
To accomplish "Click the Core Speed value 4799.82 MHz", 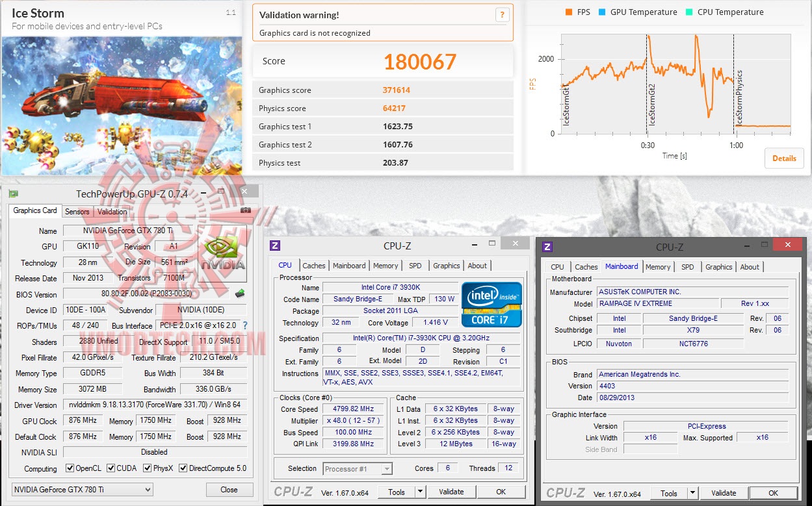I will [x=354, y=409].
